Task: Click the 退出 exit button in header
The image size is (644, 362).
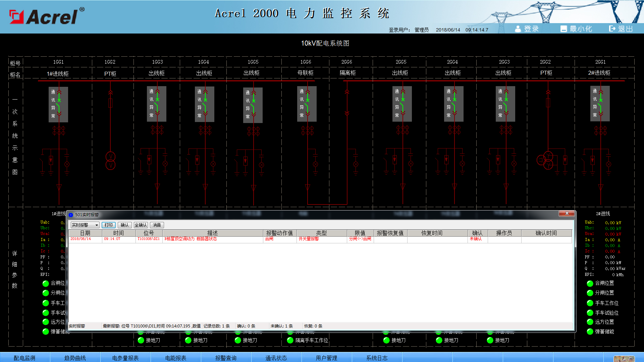Action: click(x=621, y=29)
